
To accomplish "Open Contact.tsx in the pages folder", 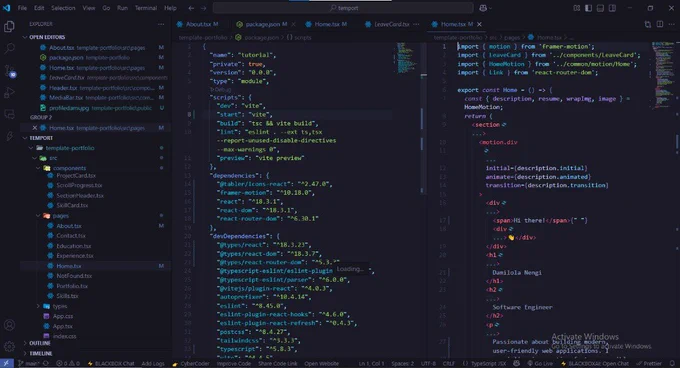I will pos(71,236).
